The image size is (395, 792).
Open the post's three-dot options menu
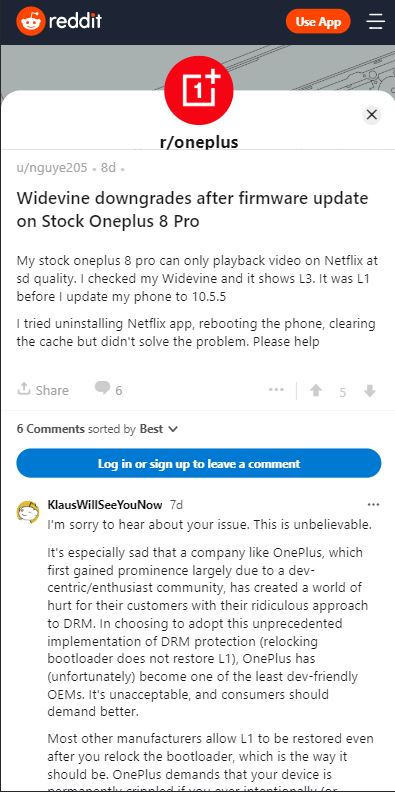[x=276, y=389]
